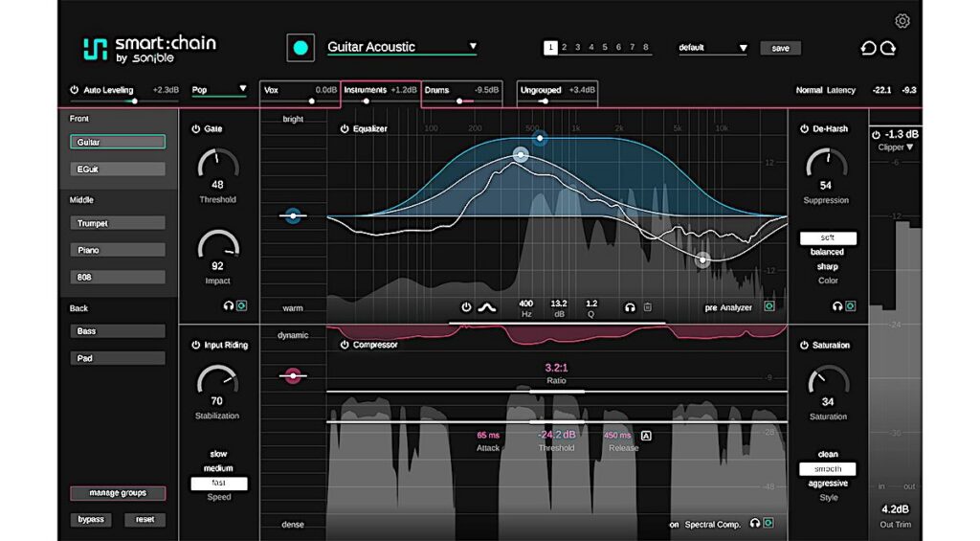Toggle the selected EQ band power icon

pos(466,307)
